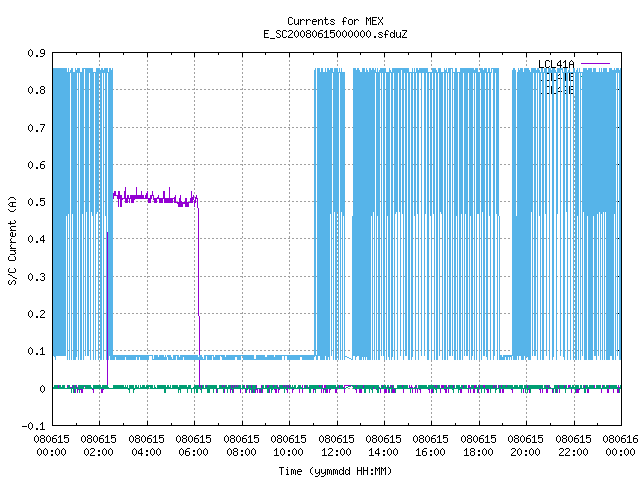Click the y-axis tick label '0.1'

coord(36,351)
